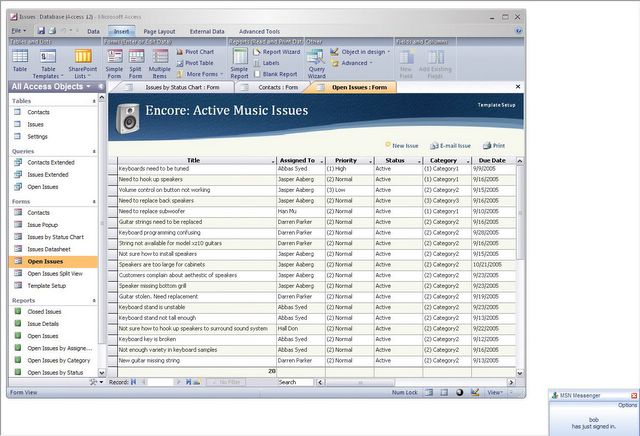Viewport: 640px width, 436px height.
Task: Open the Issue Popup form
Action: coord(42,225)
